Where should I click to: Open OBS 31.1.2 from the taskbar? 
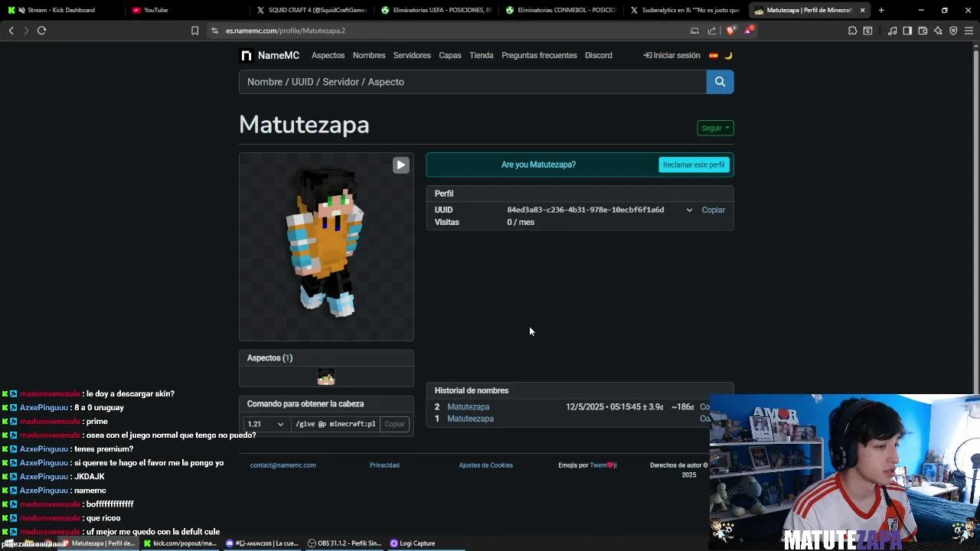click(345, 543)
